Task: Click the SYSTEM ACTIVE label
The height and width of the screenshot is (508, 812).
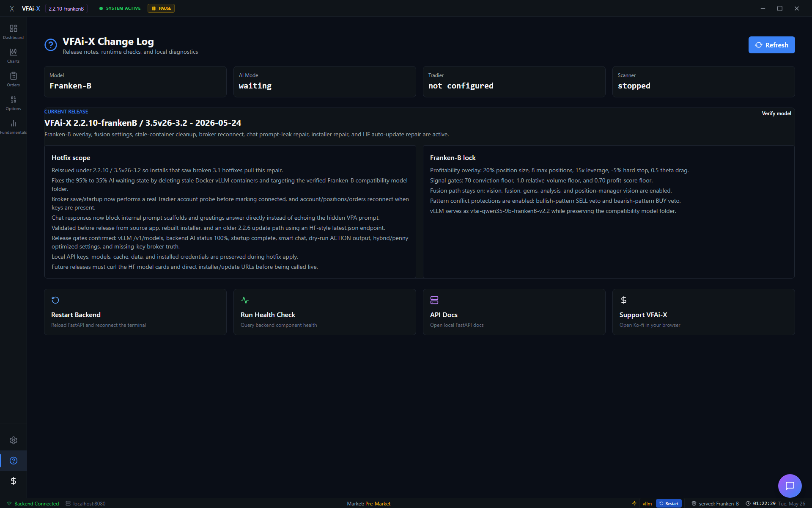Action: click(x=123, y=8)
